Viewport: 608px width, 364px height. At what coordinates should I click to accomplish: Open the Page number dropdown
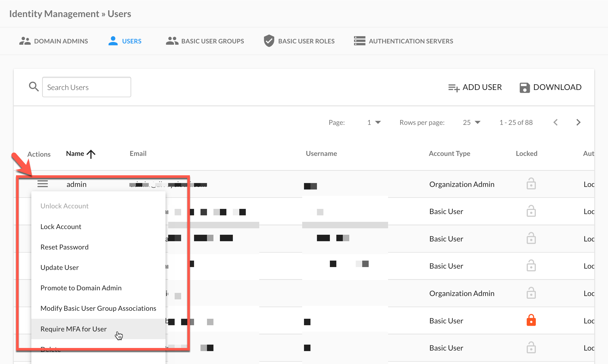point(374,122)
